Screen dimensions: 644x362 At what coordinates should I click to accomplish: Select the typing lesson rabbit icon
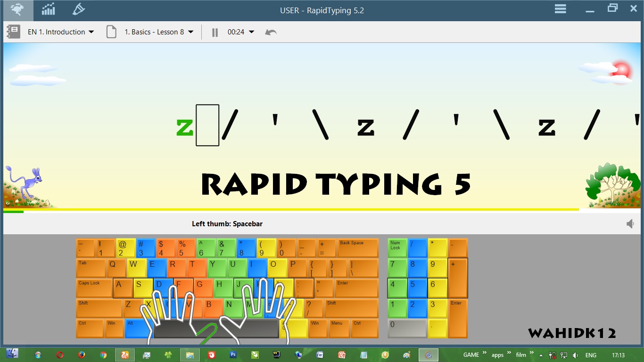point(17,8)
